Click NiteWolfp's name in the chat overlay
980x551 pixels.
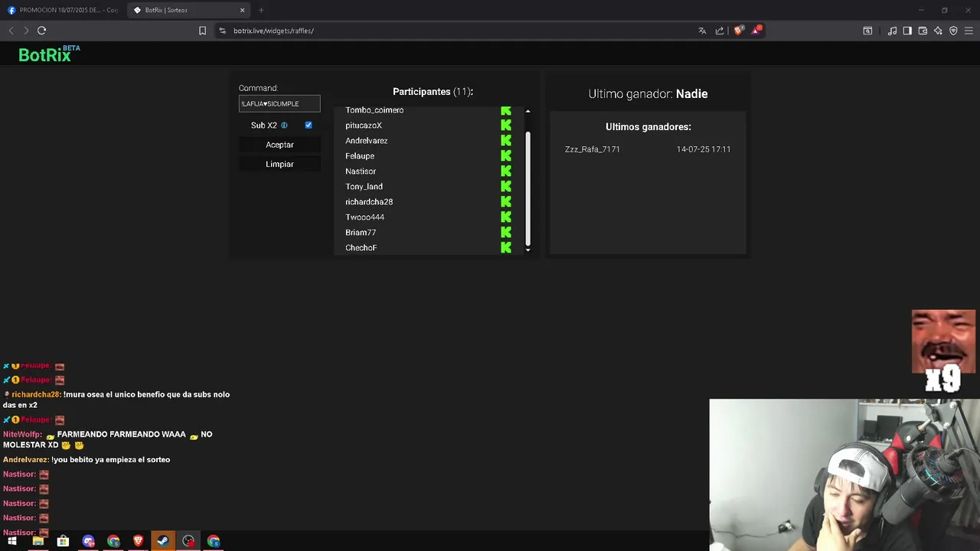(x=21, y=435)
